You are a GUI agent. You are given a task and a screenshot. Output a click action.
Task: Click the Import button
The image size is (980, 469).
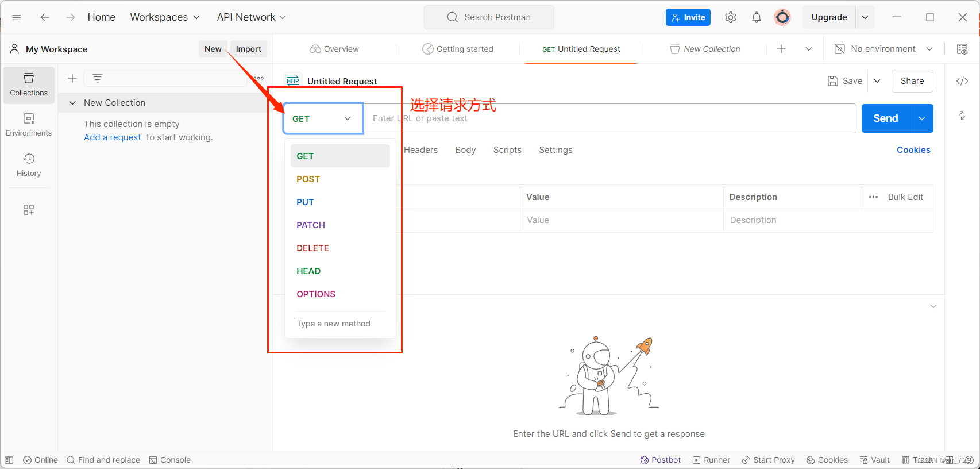tap(249, 49)
